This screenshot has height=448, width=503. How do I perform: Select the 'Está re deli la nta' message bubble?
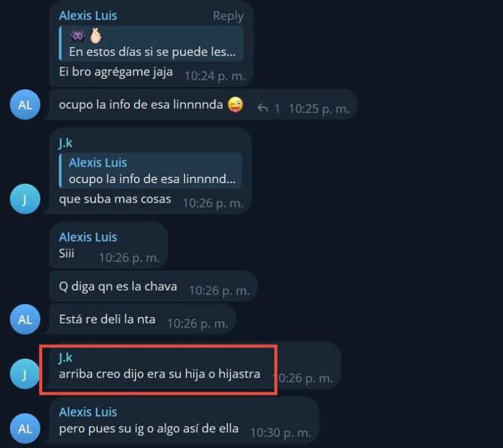(143, 319)
